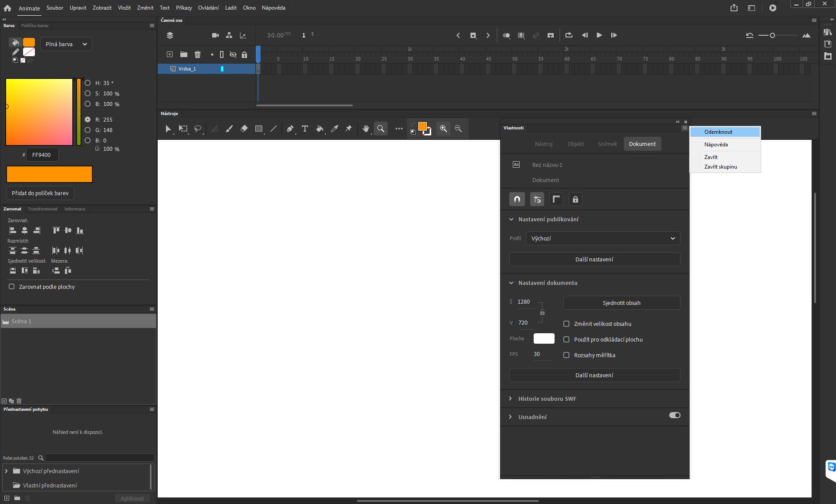Switch to the Snímek tab in Vlastnosti

point(607,144)
